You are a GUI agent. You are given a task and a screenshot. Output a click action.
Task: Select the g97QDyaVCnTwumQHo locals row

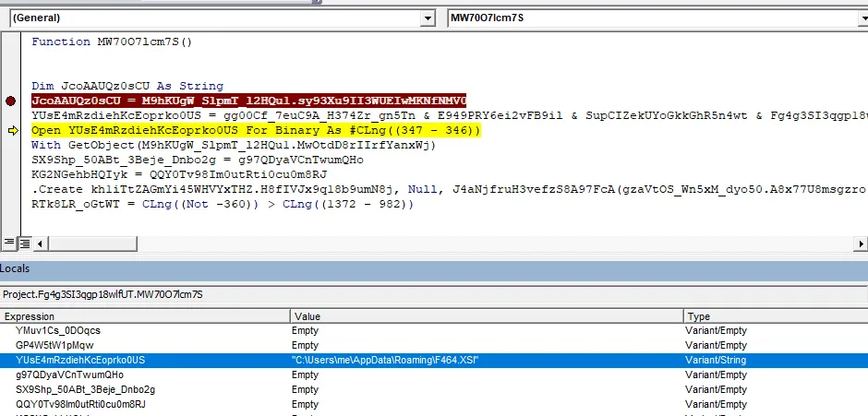click(x=434, y=375)
